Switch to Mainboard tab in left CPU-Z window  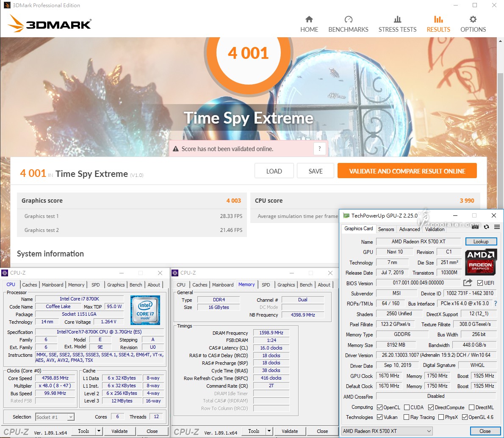pos(53,284)
